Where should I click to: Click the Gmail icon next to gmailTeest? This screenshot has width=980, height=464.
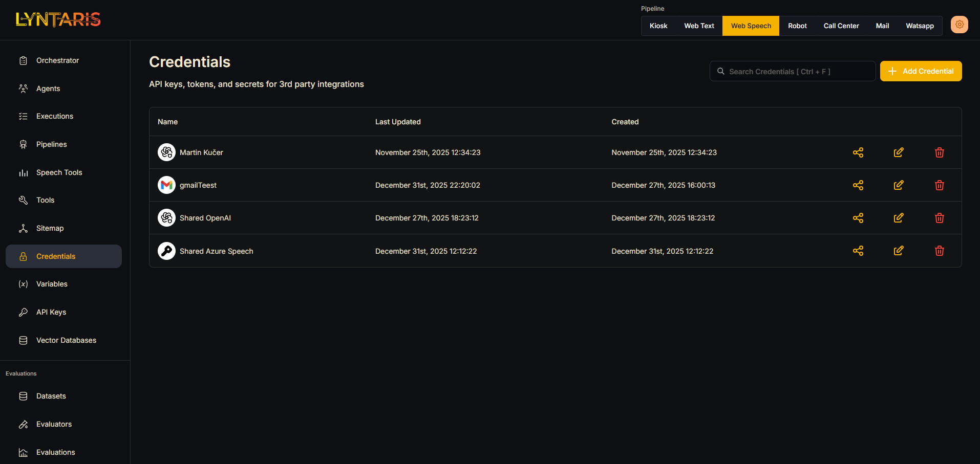pyautogui.click(x=166, y=185)
